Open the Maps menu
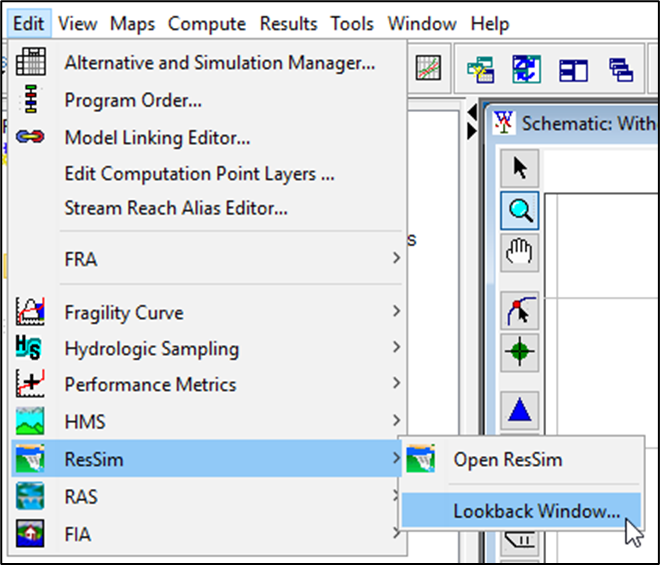 click(133, 24)
